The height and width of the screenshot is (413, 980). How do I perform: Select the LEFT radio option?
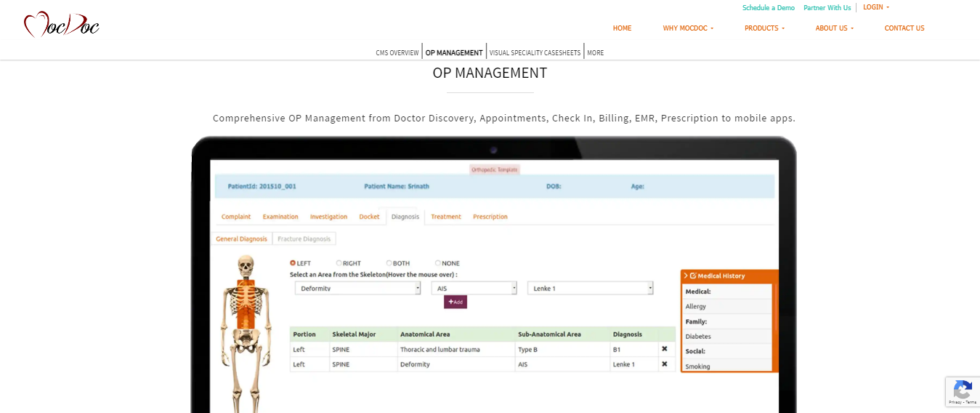click(293, 263)
